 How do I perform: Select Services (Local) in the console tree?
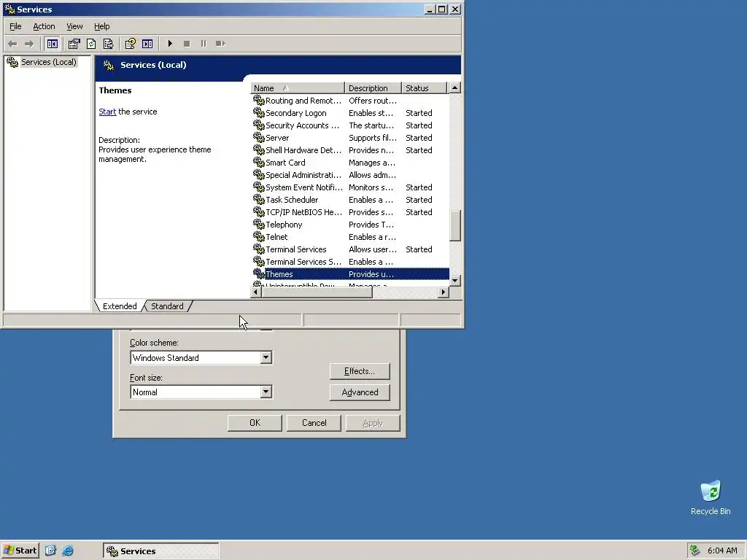[49, 62]
